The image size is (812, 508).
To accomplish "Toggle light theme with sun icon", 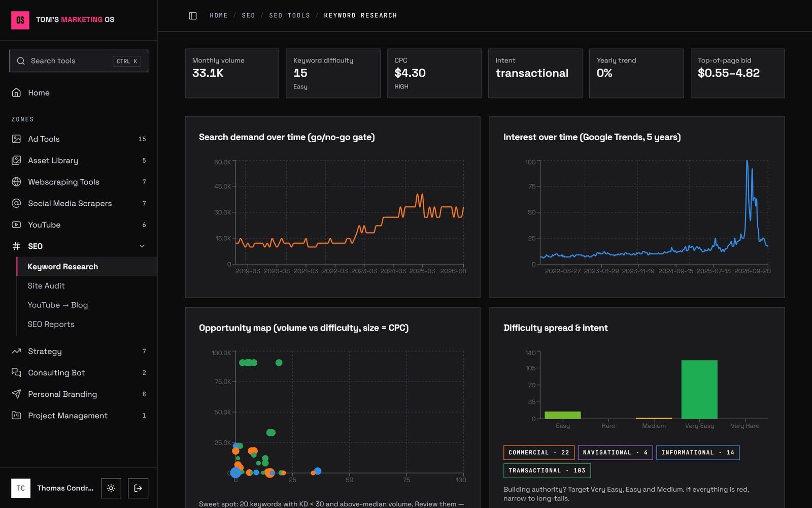I will pyautogui.click(x=111, y=488).
